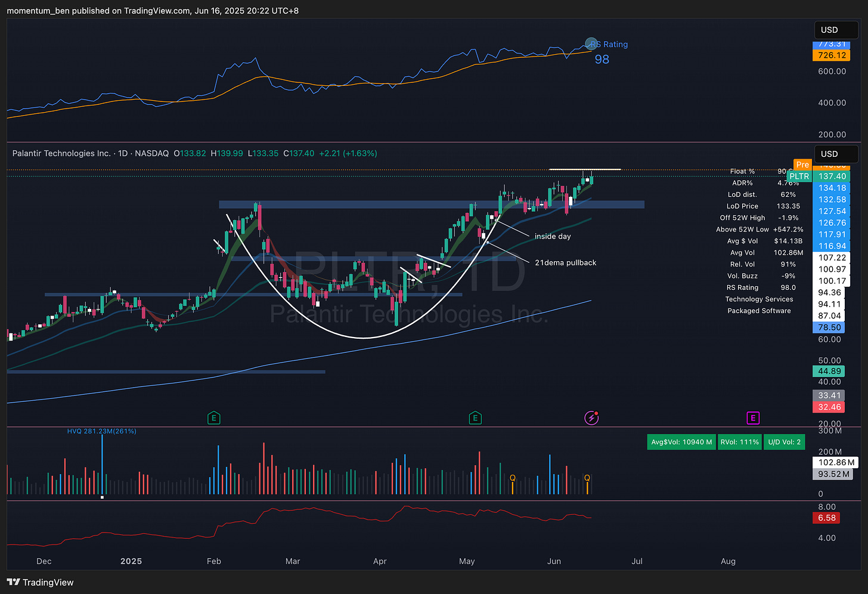Click the white 87.04 price label
Image resolution: width=868 pixels, height=594 pixels.
pos(830,316)
